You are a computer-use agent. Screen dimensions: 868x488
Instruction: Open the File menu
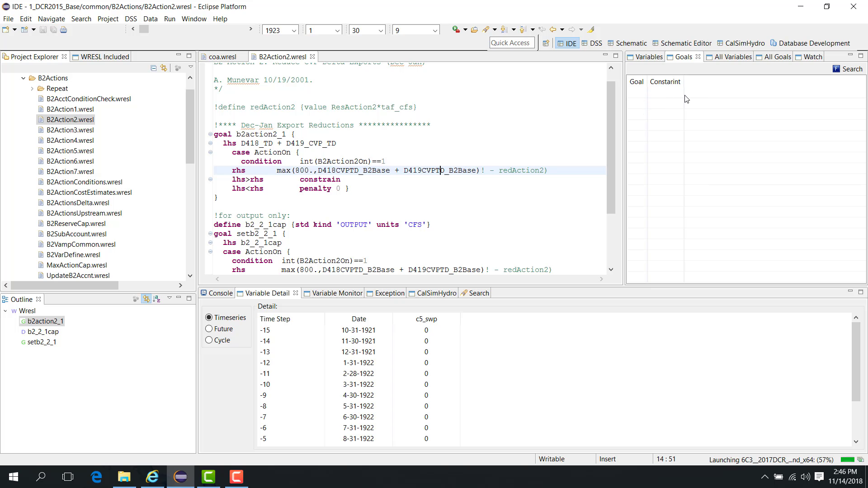[x=8, y=19]
